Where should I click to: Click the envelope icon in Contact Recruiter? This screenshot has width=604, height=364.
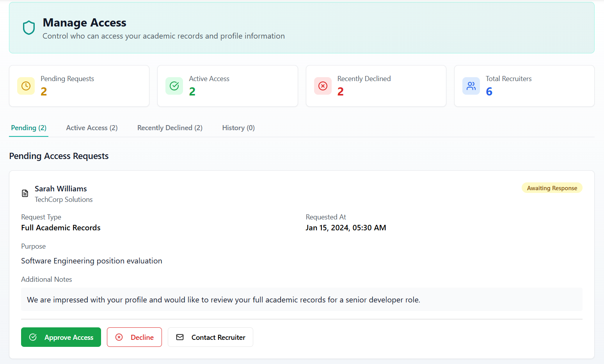click(x=180, y=337)
